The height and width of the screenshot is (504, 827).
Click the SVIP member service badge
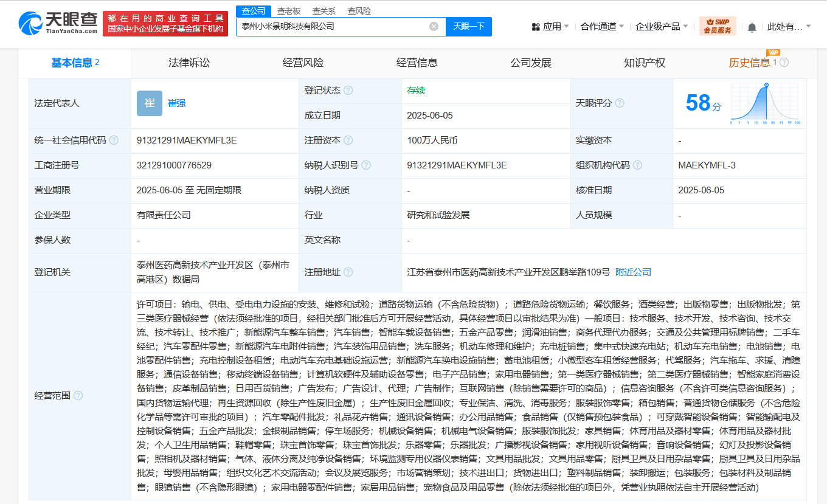click(x=718, y=26)
